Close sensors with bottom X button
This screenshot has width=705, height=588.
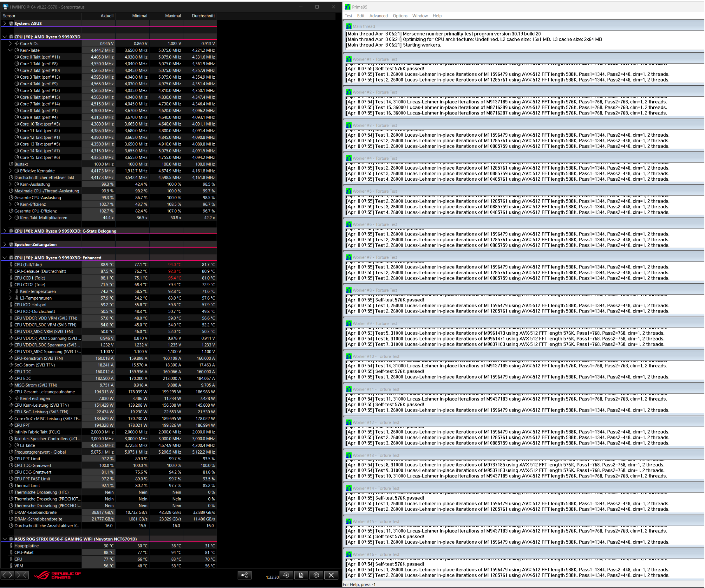tap(331, 575)
